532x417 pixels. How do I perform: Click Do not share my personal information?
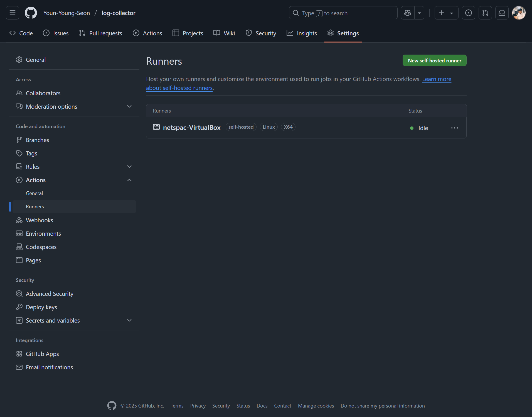383,406
